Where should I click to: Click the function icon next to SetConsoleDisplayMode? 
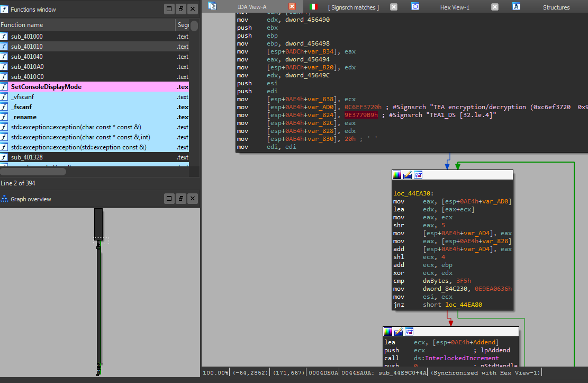click(x=4, y=87)
